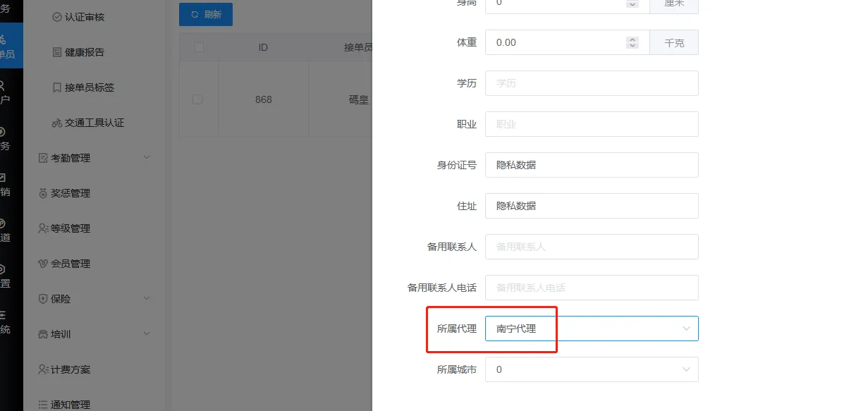Screen dimensions: 868x411
Task: Click the 等级管理 user icon
Action: tap(43, 228)
